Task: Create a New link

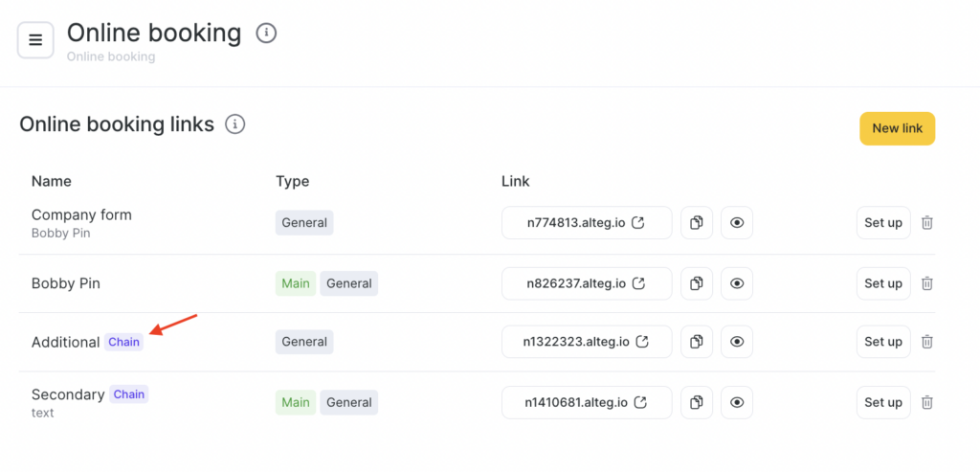Action: coord(897,128)
